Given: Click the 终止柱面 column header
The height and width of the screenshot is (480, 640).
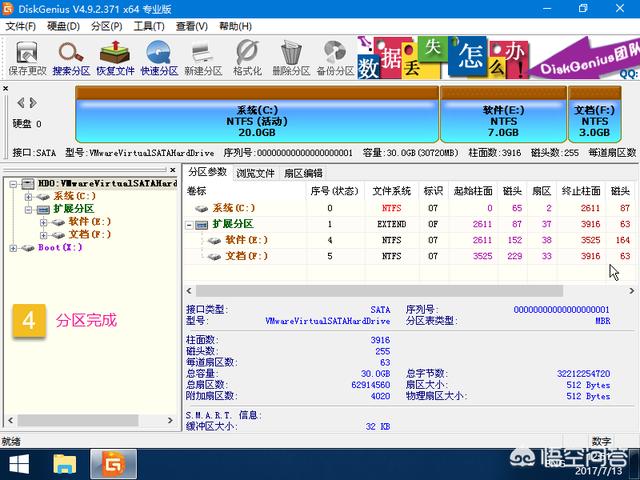Looking at the screenshot, I should 581,191.
